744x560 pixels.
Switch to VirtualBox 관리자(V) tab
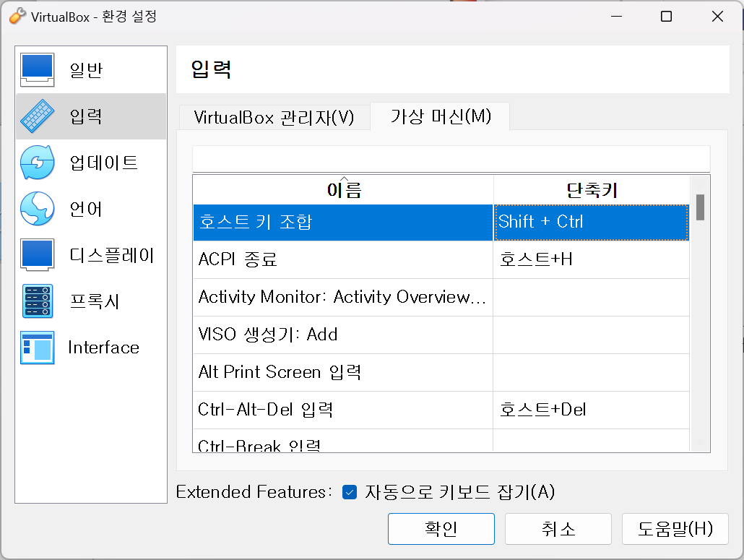tap(274, 117)
